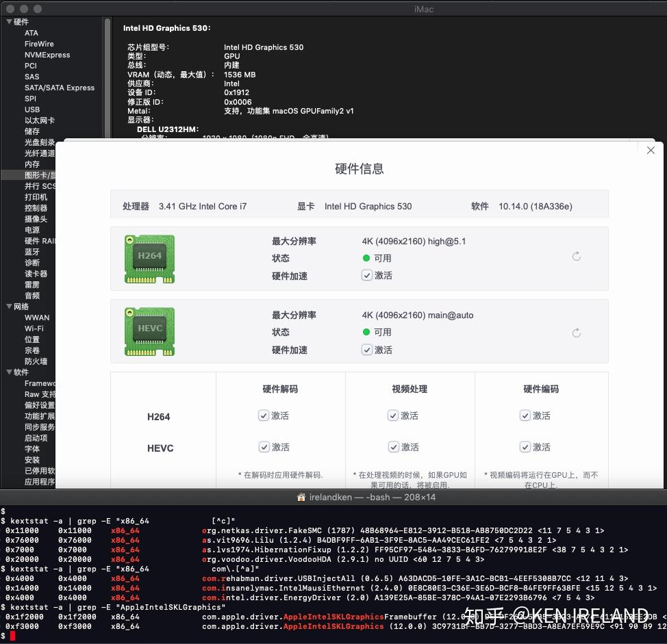The height and width of the screenshot is (644, 667).
Task: Select USB in the hardware sidebar
Action: click(32, 110)
